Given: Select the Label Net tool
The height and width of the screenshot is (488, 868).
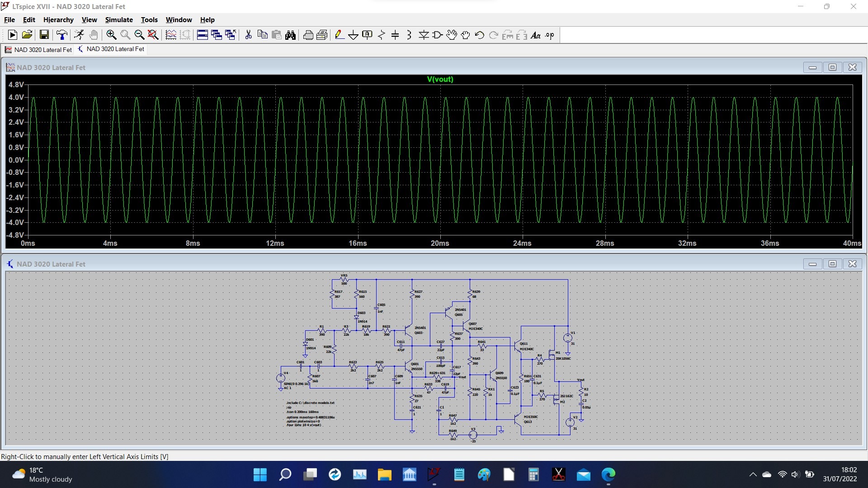Looking at the screenshot, I should pos(368,35).
